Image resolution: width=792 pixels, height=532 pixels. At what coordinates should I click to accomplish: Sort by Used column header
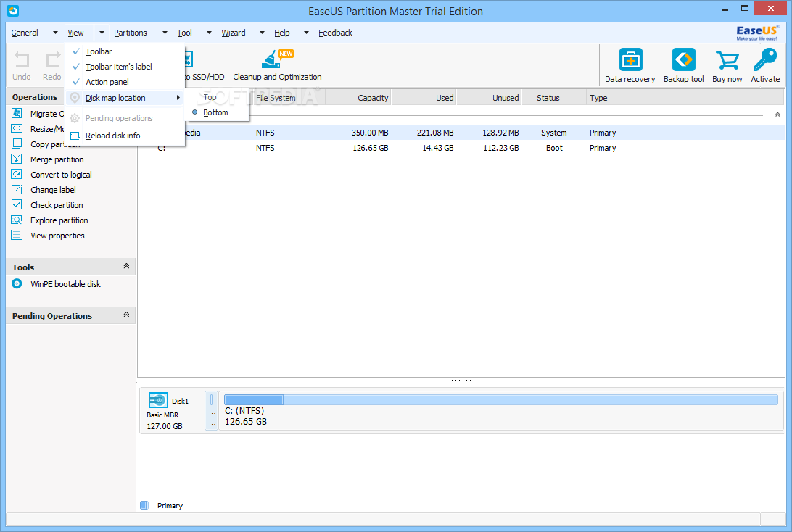coord(424,97)
